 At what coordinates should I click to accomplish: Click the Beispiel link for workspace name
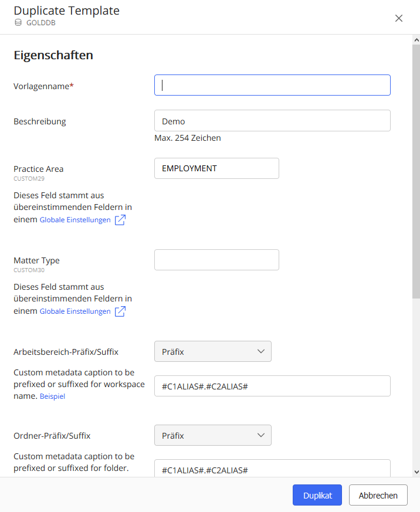(x=52, y=396)
